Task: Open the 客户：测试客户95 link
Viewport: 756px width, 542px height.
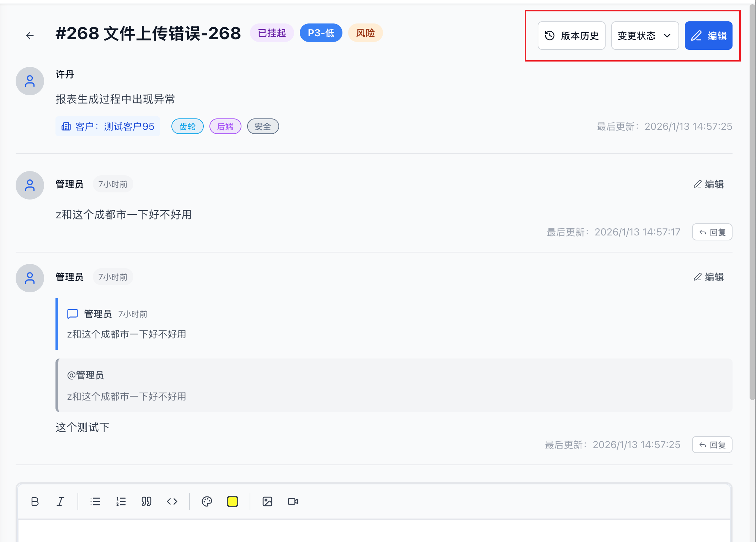Action: tap(108, 127)
